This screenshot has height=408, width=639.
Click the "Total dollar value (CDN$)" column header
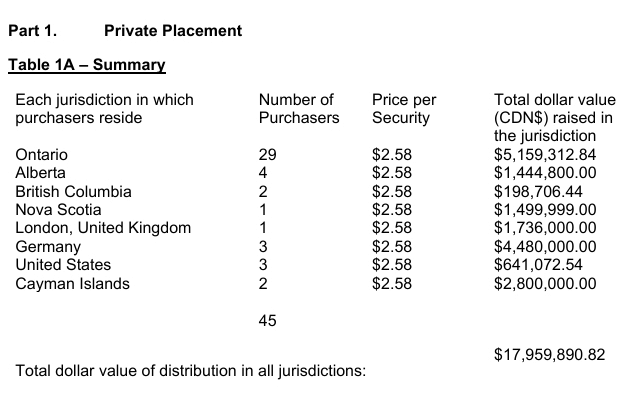tap(555, 118)
